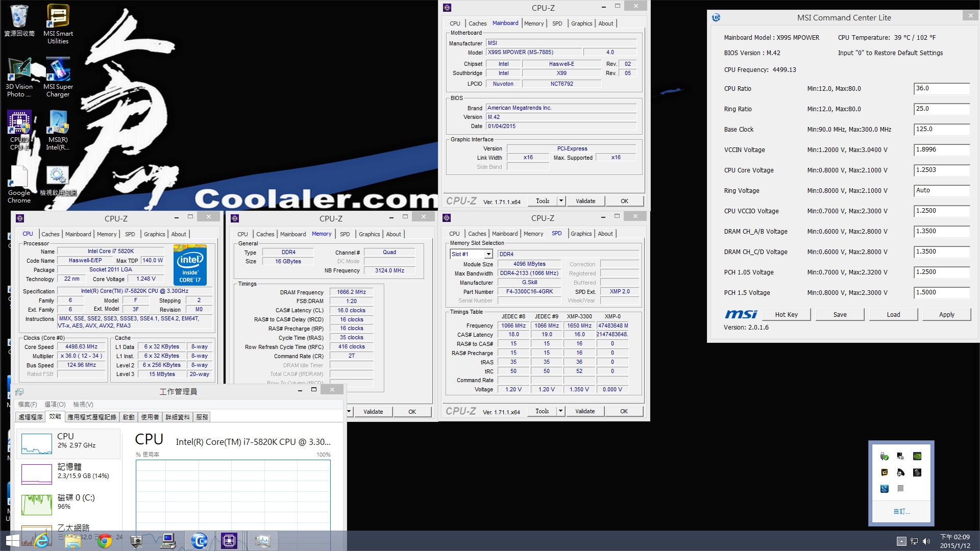Click the Base Clock input field showing 125.0
Viewport: 980px width, 551px height.
pos(941,129)
